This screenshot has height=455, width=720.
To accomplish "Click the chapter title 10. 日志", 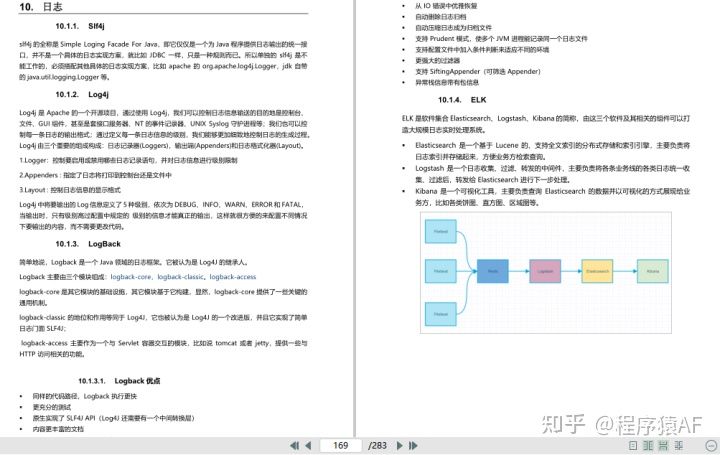I will coord(40,6).
